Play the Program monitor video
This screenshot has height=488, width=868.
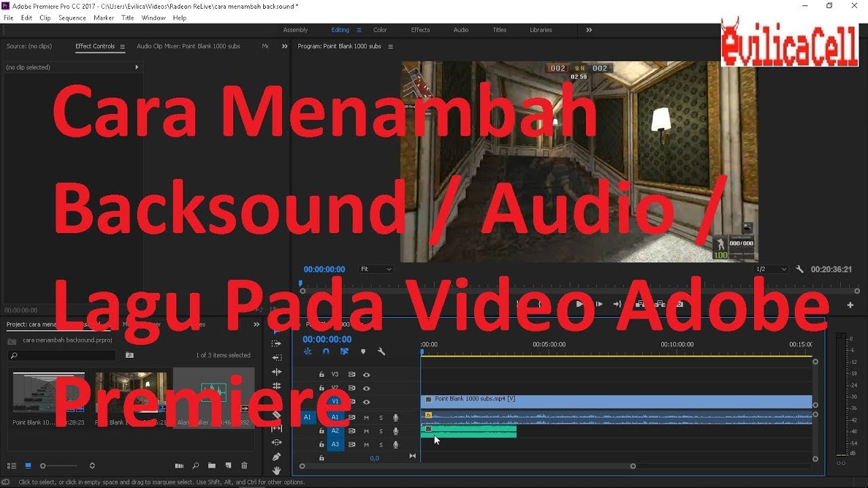pos(579,304)
